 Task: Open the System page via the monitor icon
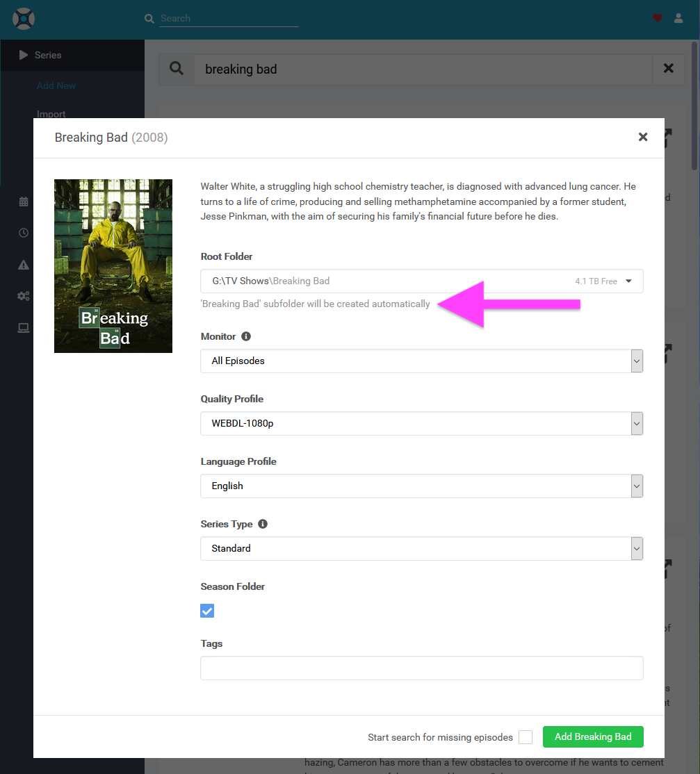click(x=23, y=327)
